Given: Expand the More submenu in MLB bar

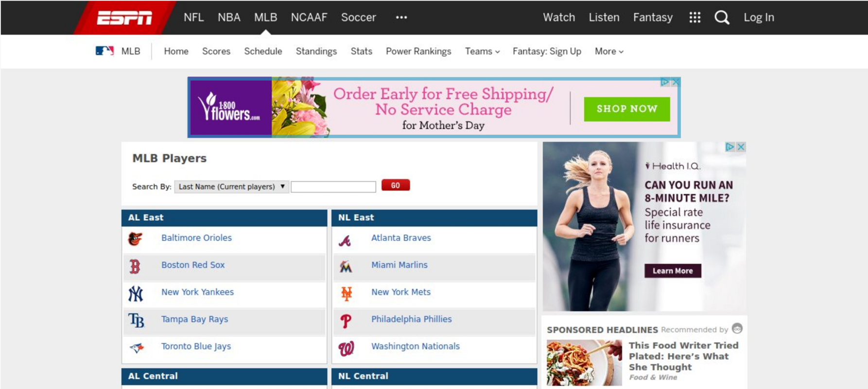Looking at the screenshot, I should click(608, 52).
